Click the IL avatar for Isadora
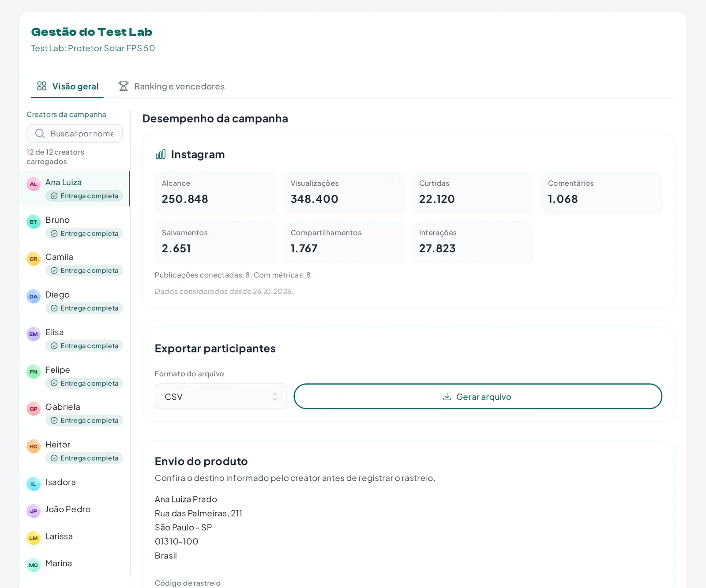This screenshot has width=706, height=588. point(34,484)
